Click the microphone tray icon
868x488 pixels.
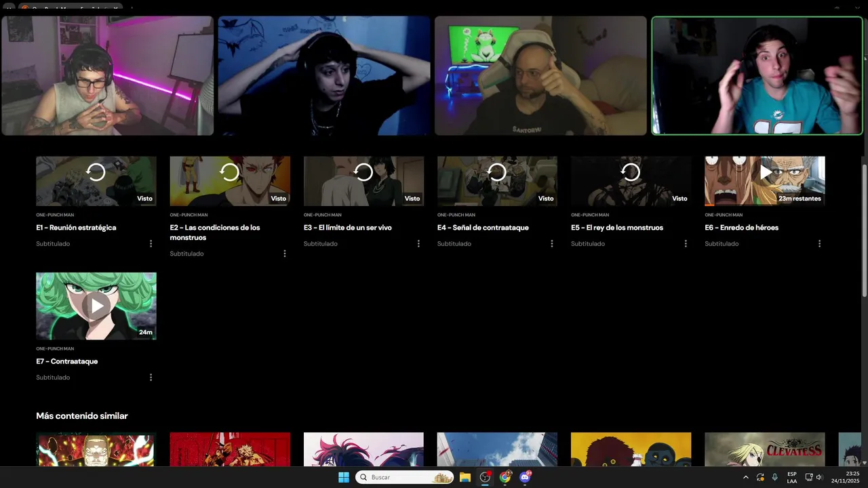pyautogui.click(x=775, y=477)
